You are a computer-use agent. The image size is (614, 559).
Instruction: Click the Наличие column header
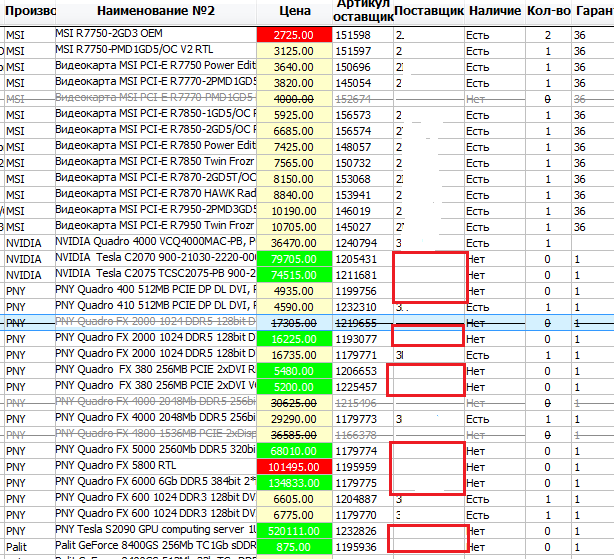click(495, 11)
